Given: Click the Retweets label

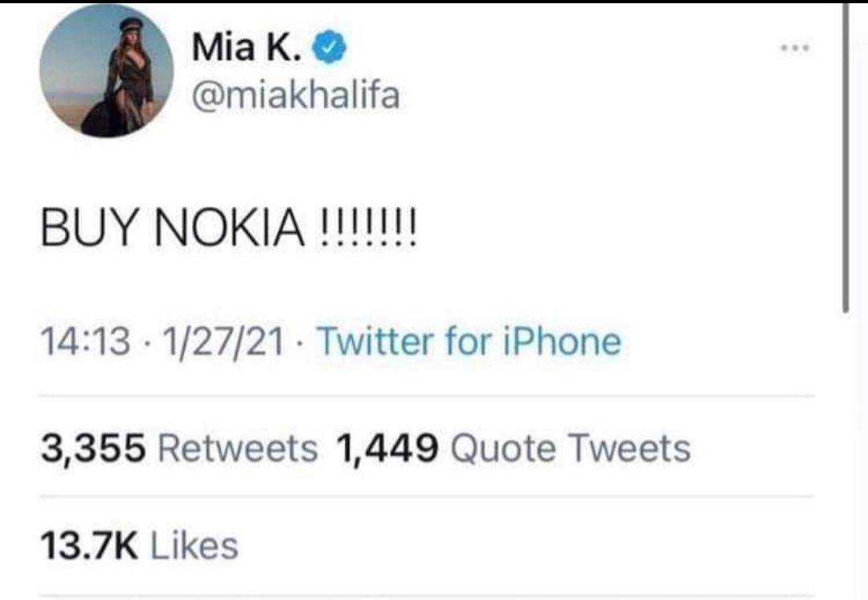Looking at the screenshot, I should (x=238, y=448).
